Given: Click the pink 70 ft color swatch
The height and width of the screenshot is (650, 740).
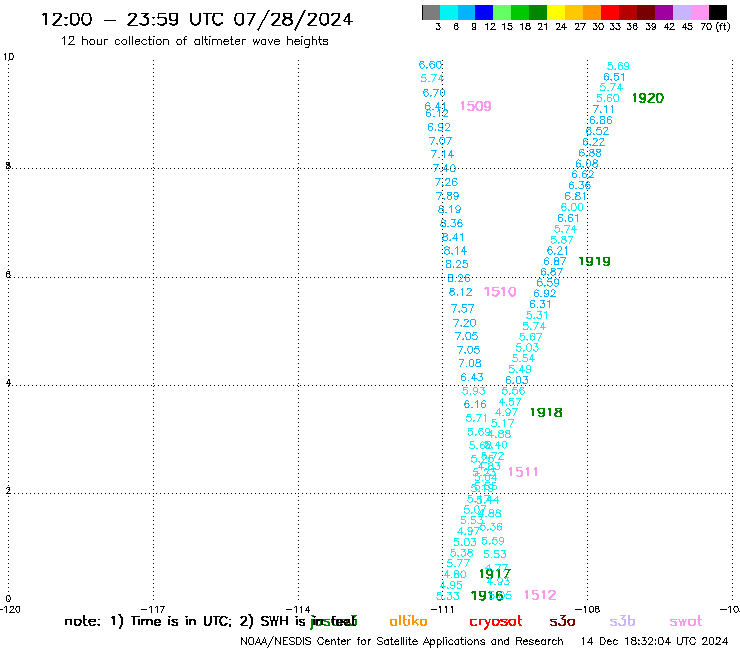Looking at the screenshot, I should (x=699, y=12).
